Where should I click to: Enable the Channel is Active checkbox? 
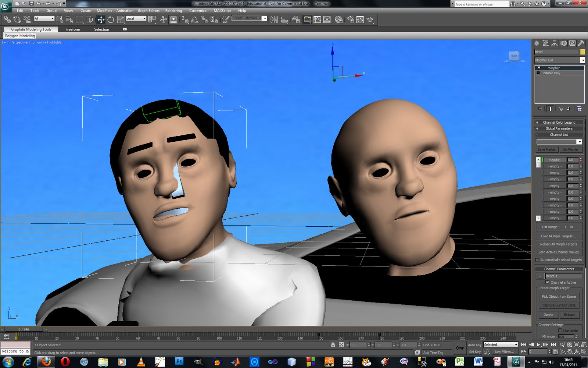click(548, 282)
